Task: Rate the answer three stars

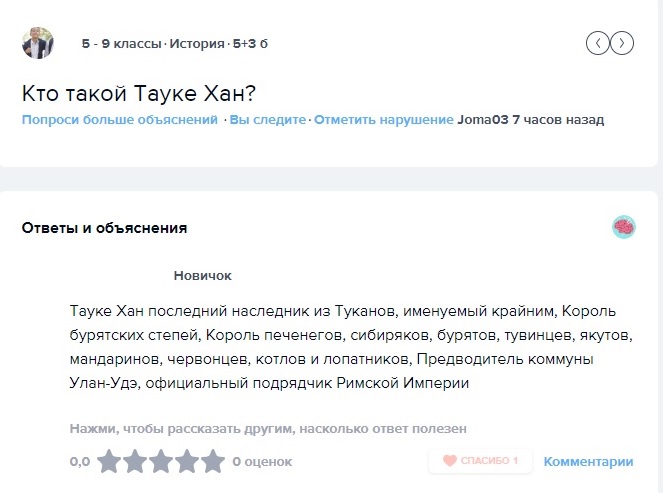Action: [161, 461]
